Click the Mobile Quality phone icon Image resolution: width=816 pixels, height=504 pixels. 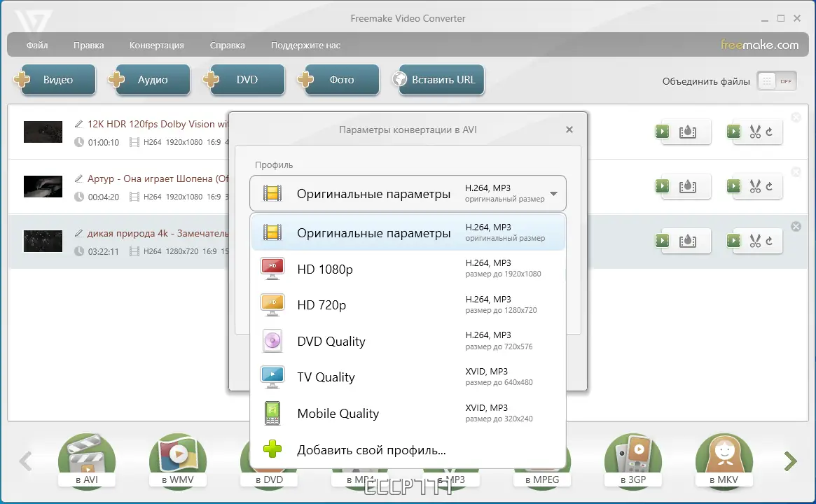point(272,414)
